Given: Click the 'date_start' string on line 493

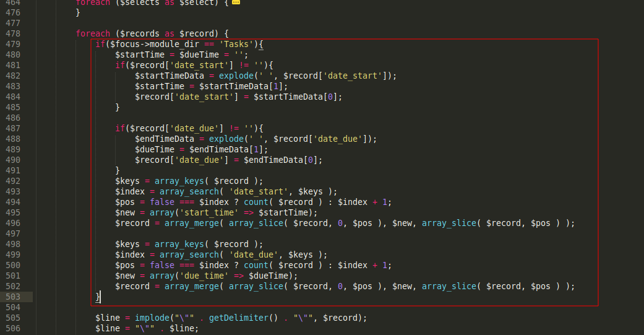Looking at the screenshot, I should tap(259, 192).
